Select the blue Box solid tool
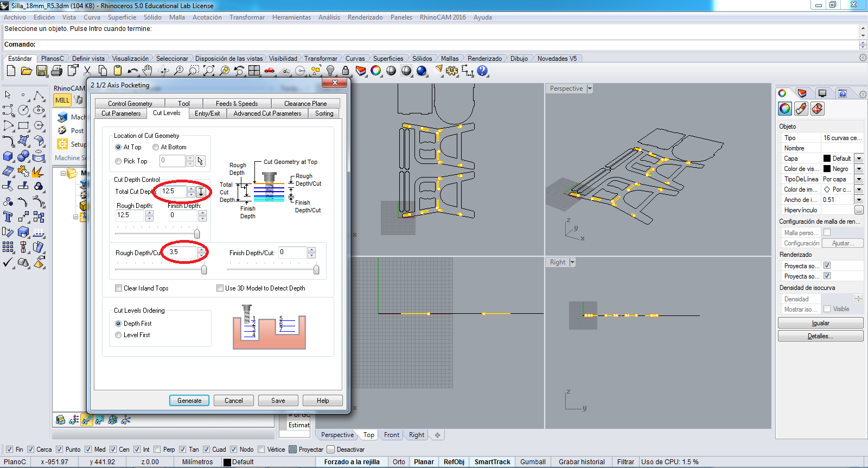Image resolution: width=868 pixels, height=468 pixels. point(8,156)
